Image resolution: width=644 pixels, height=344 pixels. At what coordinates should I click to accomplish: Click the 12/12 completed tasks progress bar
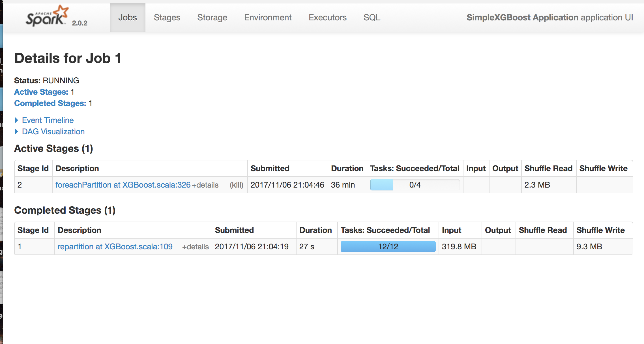click(388, 247)
